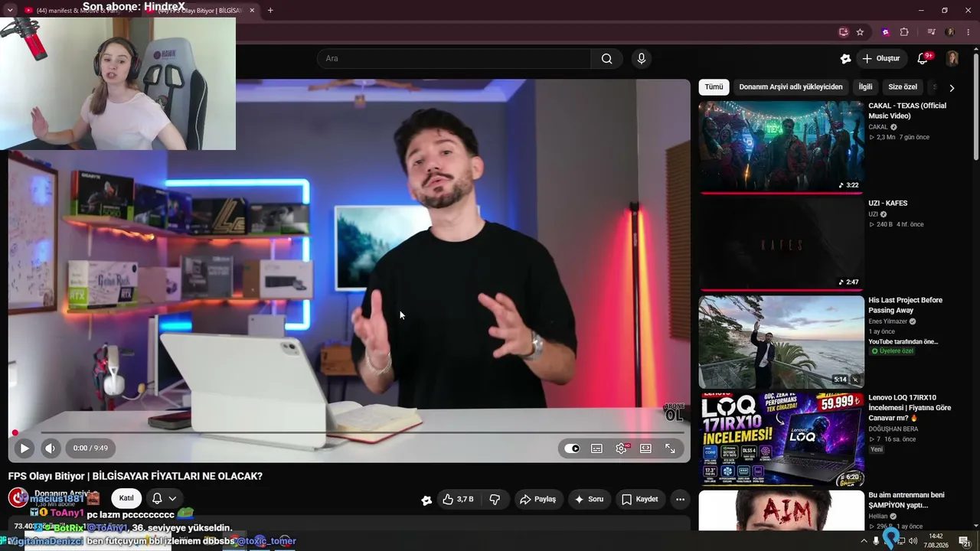Open the browser profile avatar

click(950, 32)
